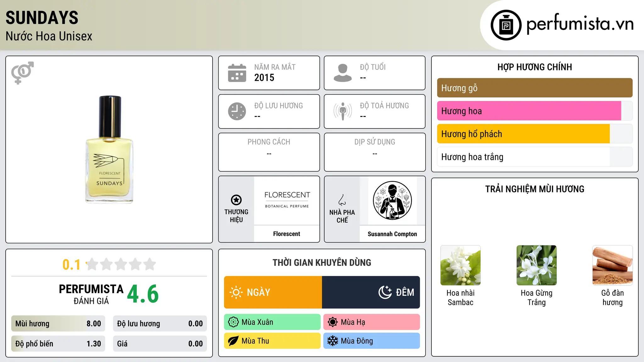Click the sun icon for Mùa Hạ
Screen dimensions: 644x362
[x=333, y=322]
